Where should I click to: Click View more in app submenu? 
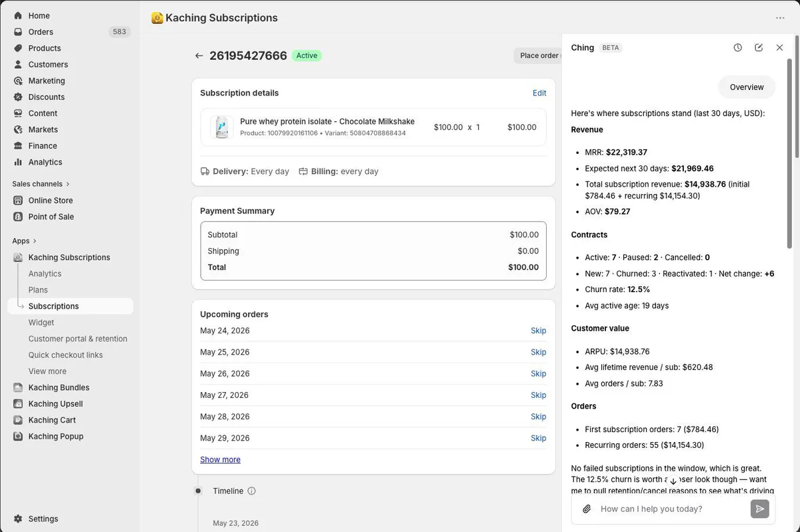[x=47, y=371]
